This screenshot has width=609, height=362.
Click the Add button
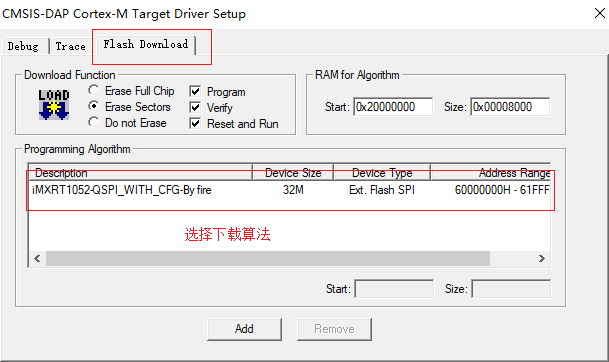point(244,329)
